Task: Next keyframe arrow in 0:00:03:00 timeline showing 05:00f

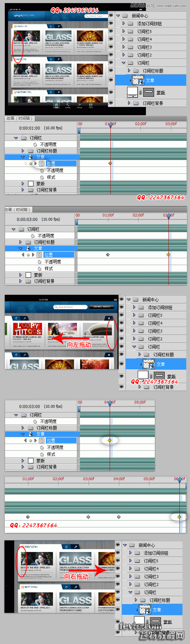Action: pos(35,441)
